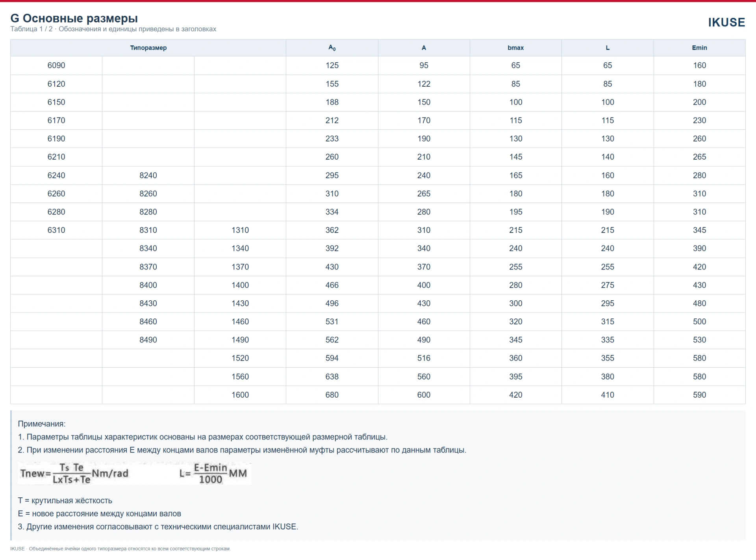Click A0 value 362

(332, 230)
